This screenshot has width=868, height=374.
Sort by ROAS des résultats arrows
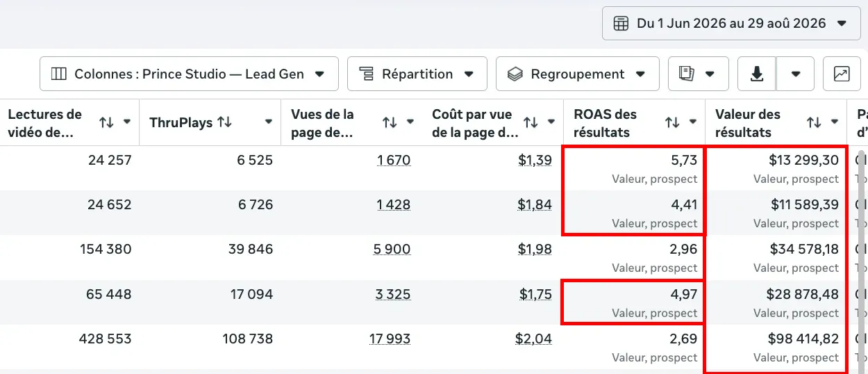672,122
